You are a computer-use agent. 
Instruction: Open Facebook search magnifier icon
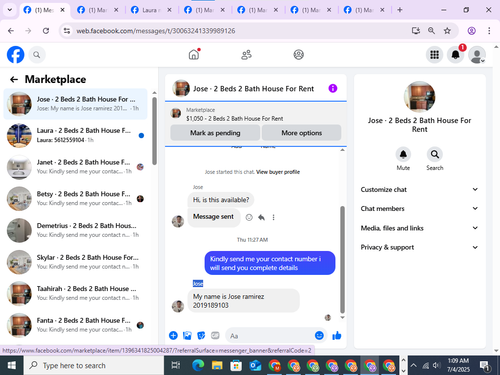click(x=37, y=55)
